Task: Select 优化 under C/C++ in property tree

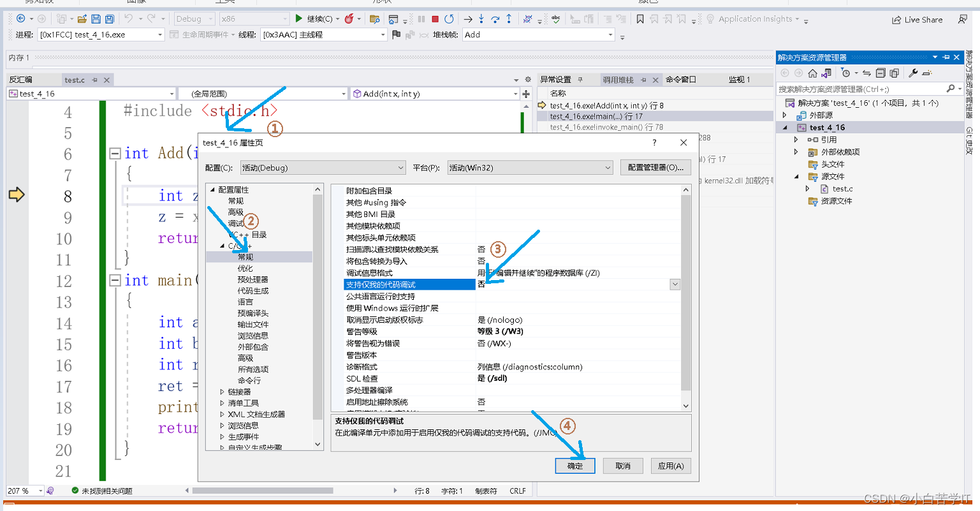Action: [x=245, y=269]
